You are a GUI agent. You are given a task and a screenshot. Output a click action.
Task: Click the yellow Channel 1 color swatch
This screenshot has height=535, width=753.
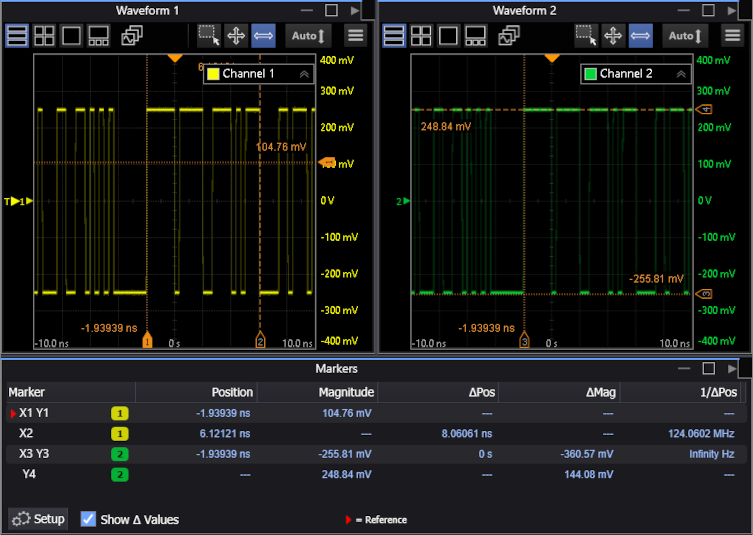coord(212,74)
